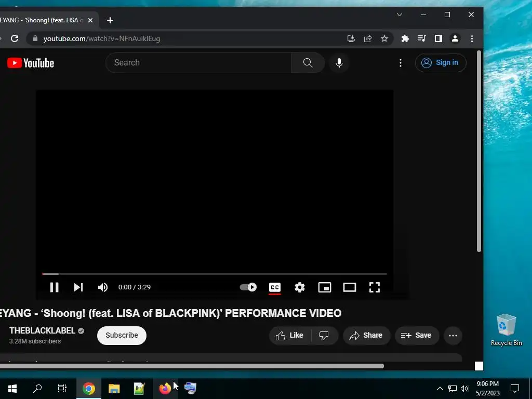
Task: Pause the YouTube video
Action: (x=54, y=287)
